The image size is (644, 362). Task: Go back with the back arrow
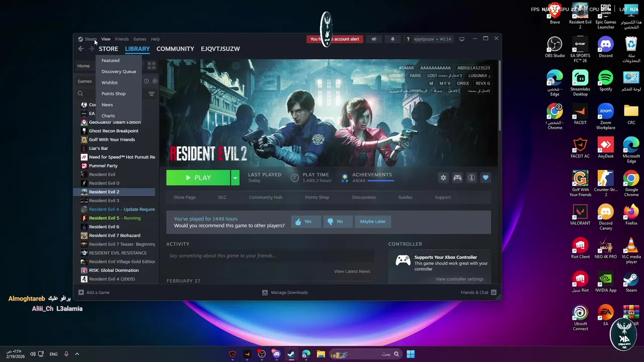[x=81, y=49]
